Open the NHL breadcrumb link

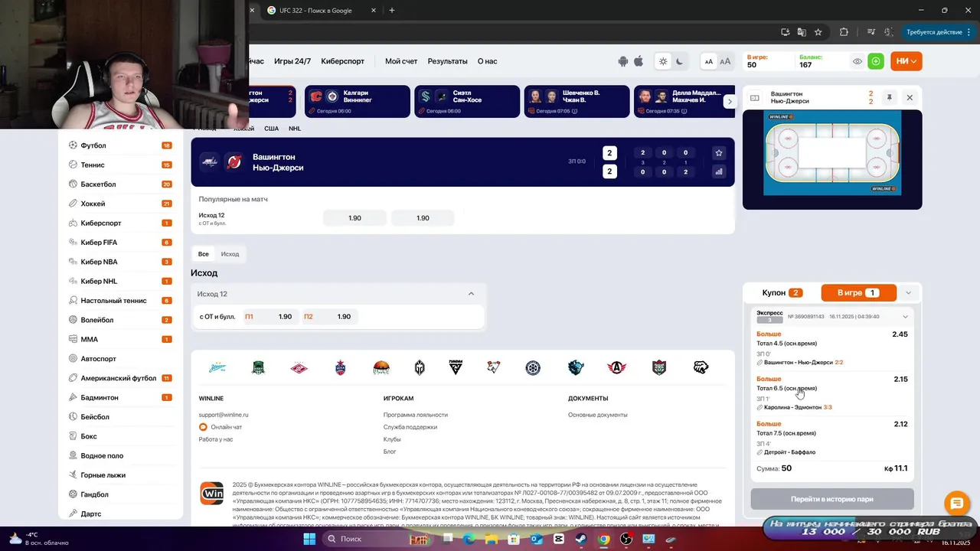point(295,129)
